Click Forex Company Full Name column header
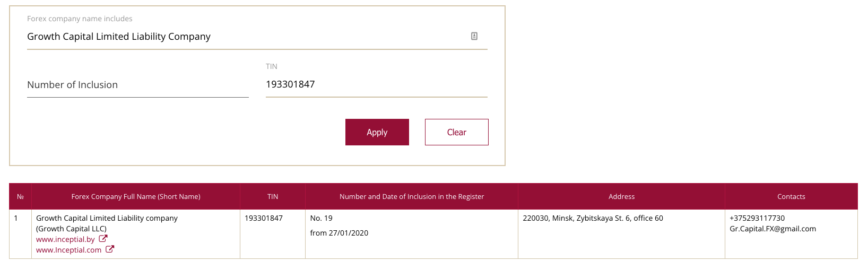This screenshot has height=269, width=868. pyautogui.click(x=136, y=196)
